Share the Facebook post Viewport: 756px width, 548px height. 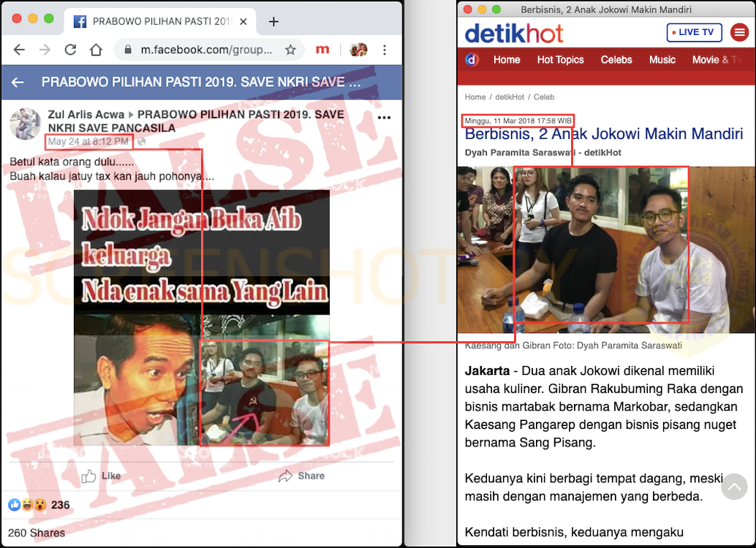tap(301, 476)
